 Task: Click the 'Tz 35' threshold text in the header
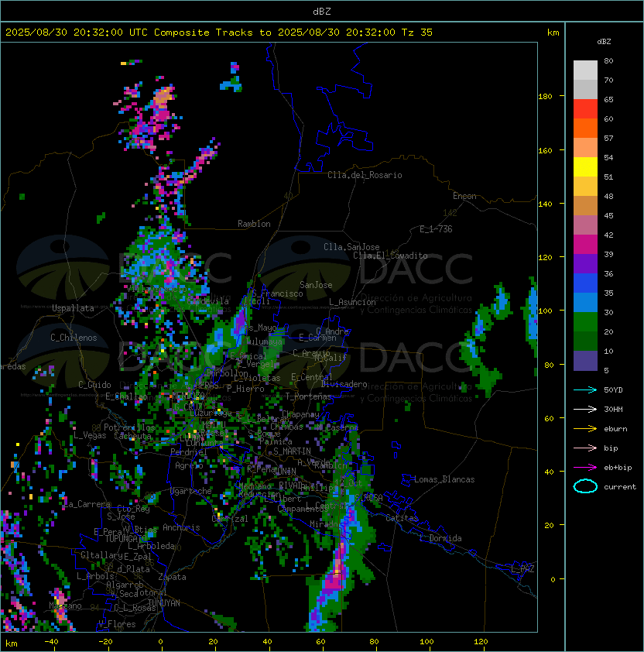(x=417, y=33)
